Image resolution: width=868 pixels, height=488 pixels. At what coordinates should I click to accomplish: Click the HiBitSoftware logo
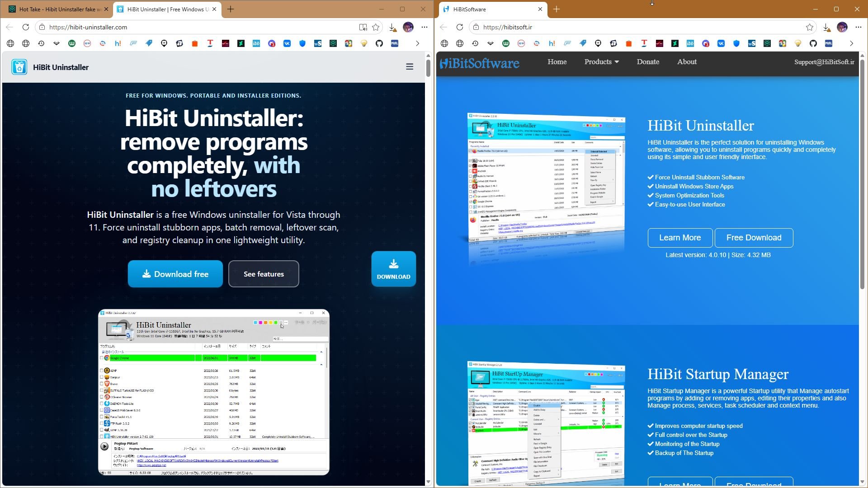coord(480,63)
